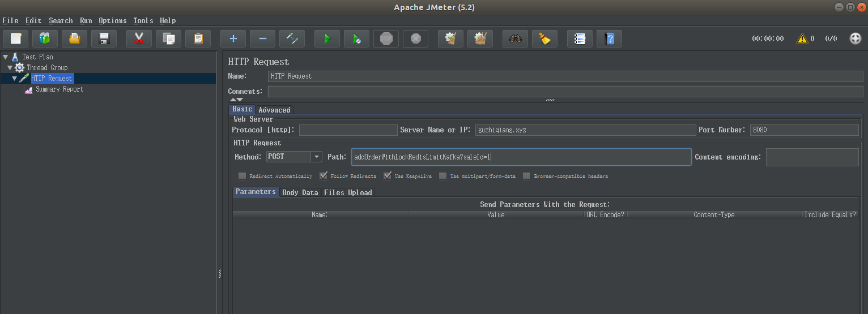
Task: Open the Edit menu
Action: (x=33, y=20)
